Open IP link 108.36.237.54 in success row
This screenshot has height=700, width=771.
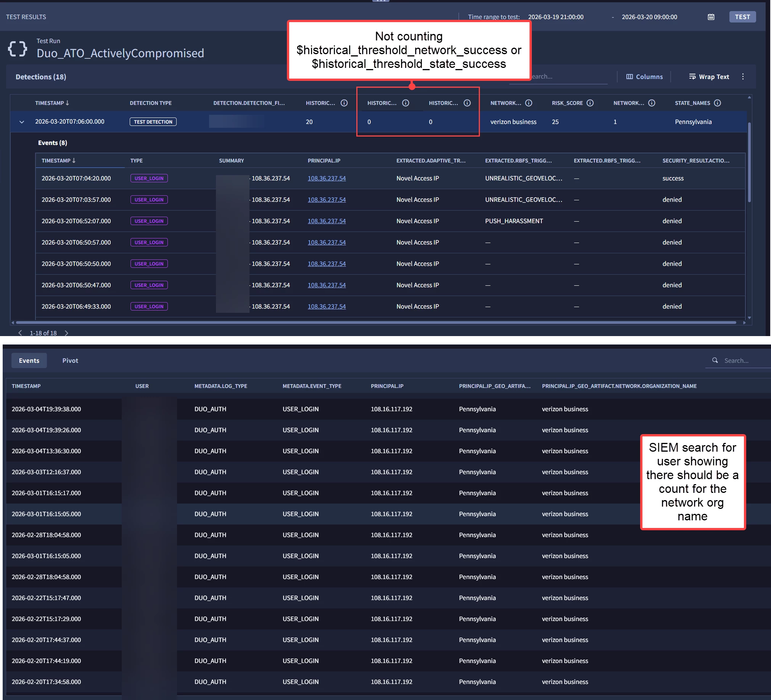[327, 178]
